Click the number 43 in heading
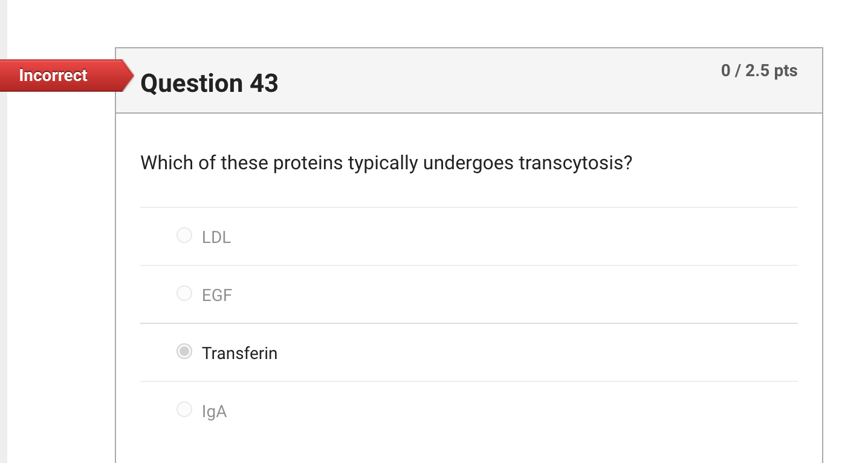This screenshot has height=463, width=868. coord(264,83)
